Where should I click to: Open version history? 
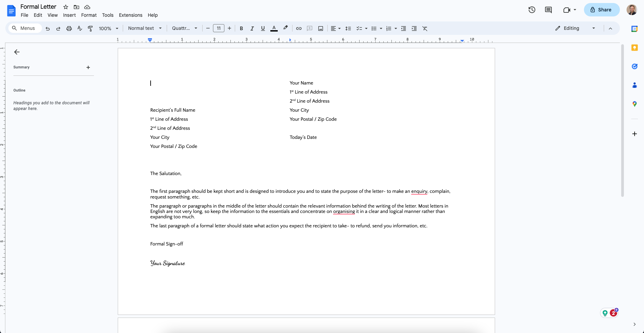tap(532, 10)
